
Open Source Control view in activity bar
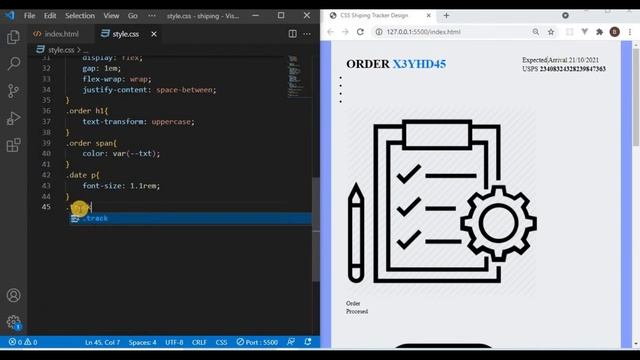(13, 91)
